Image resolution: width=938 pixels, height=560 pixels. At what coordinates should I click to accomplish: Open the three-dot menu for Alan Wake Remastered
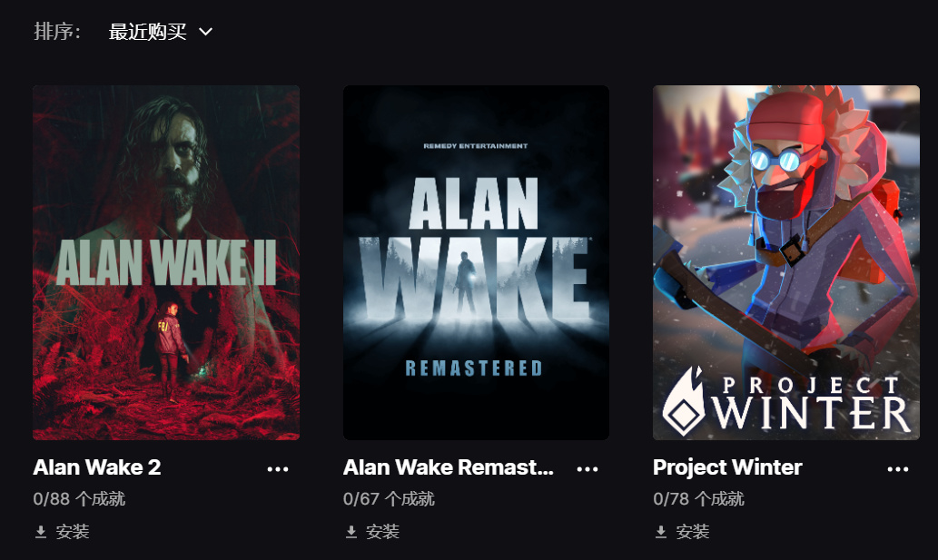click(587, 469)
